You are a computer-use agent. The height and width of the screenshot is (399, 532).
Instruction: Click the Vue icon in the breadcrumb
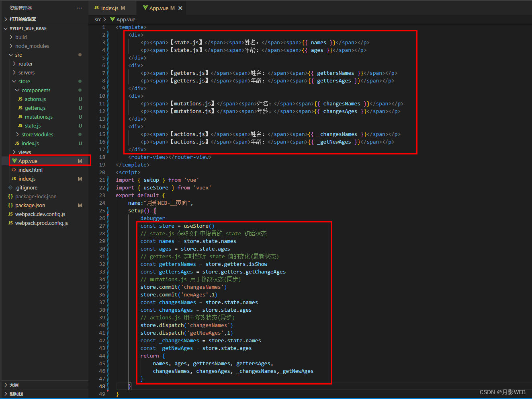113,19
